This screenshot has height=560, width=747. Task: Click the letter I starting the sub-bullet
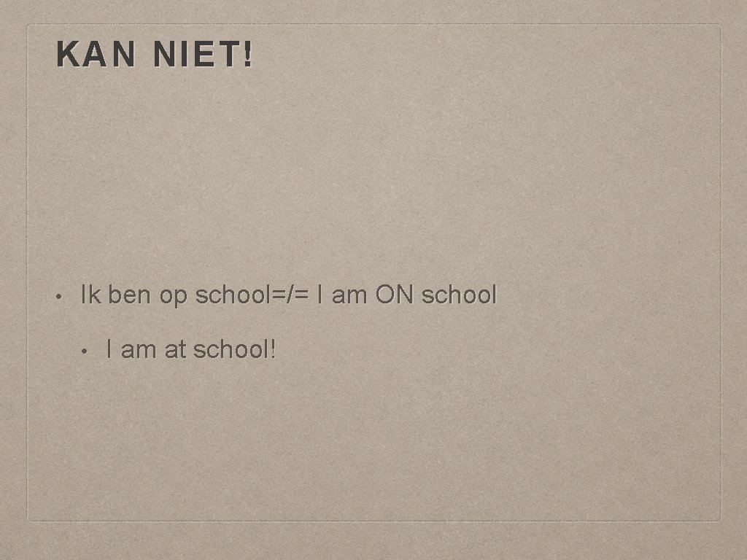(x=109, y=349)
